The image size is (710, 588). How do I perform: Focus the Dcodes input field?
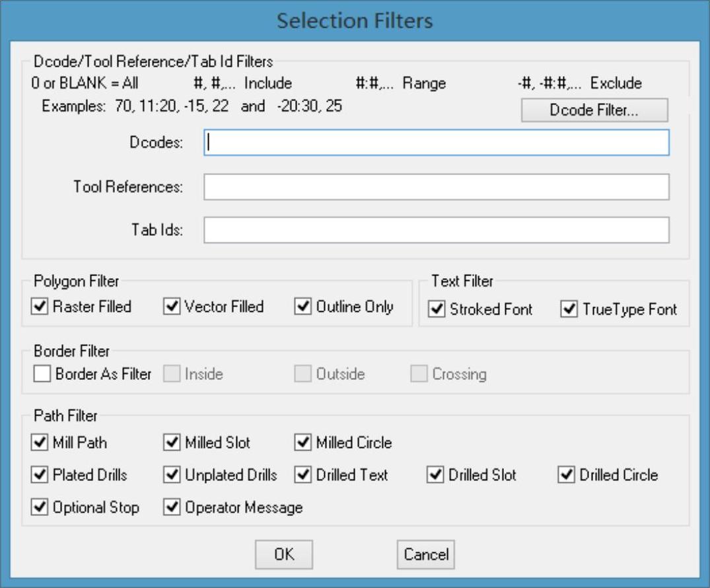pyautogui.click(x=436, y=143)
